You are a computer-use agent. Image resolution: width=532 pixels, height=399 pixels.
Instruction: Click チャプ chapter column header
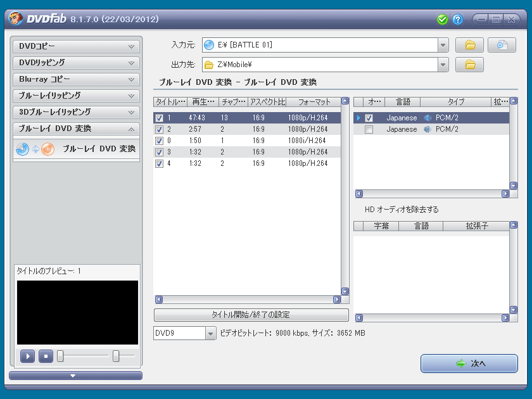point(234,102)
